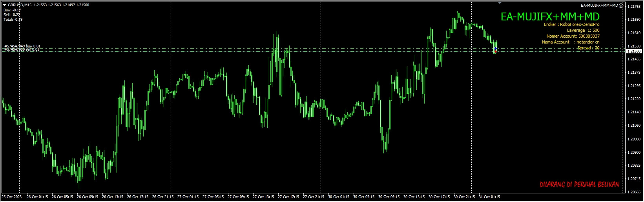Viewport: 644px width, 202px height.
Task: Click the 1.21690 value on price scale
Action: (634, 20)
